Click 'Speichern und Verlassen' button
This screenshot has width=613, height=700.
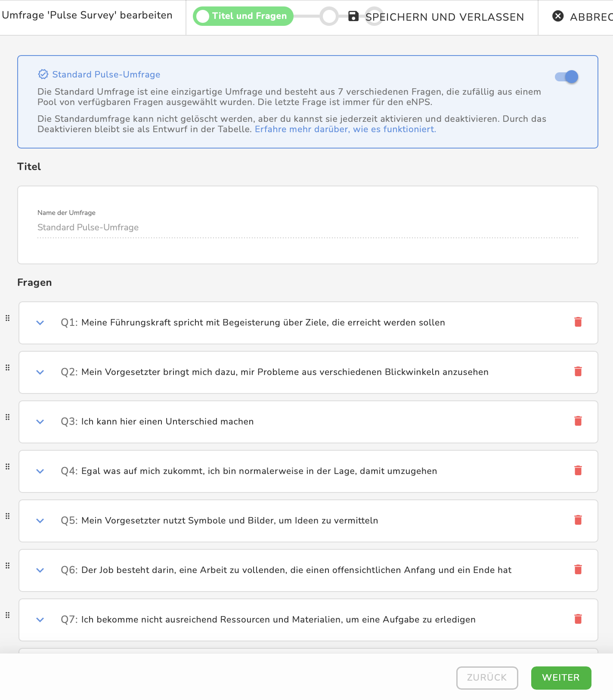436,17
